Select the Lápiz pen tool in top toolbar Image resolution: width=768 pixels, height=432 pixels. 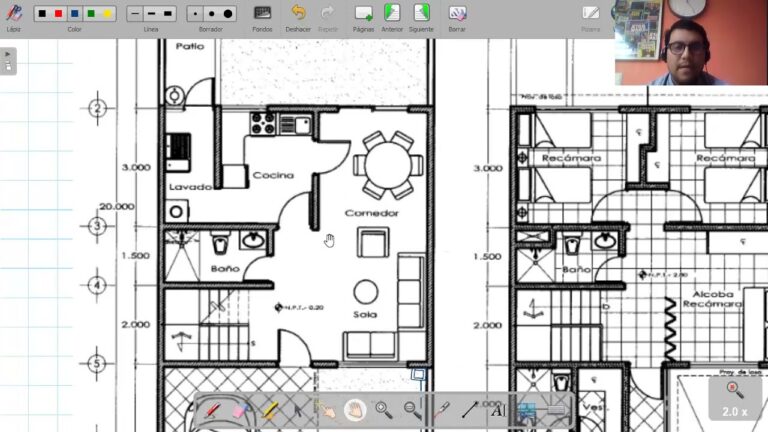tap(13, 14)
